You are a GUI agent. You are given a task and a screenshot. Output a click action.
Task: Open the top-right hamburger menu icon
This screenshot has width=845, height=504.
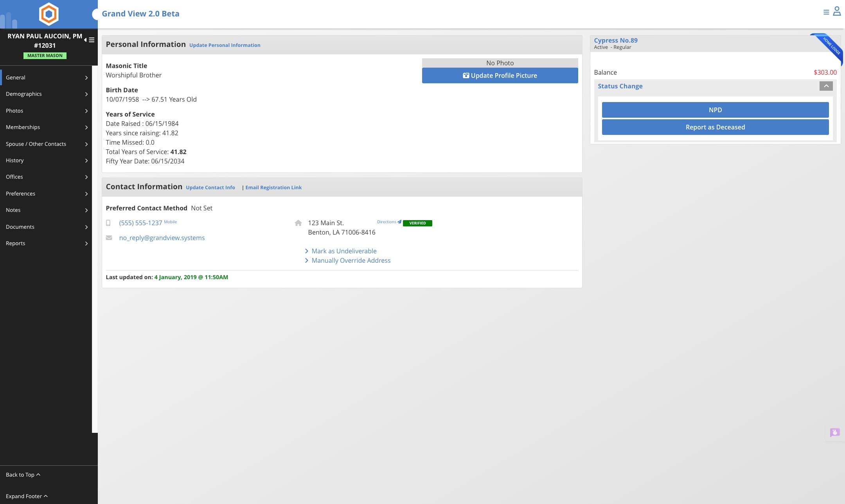826,13
